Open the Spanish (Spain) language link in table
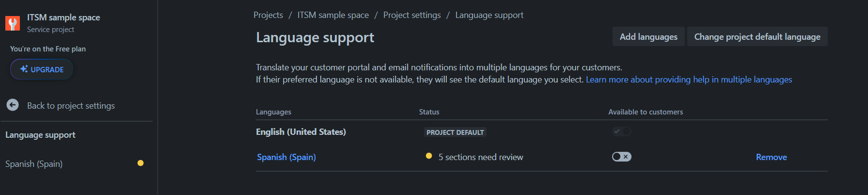868x195 pixels. point(286,157)
